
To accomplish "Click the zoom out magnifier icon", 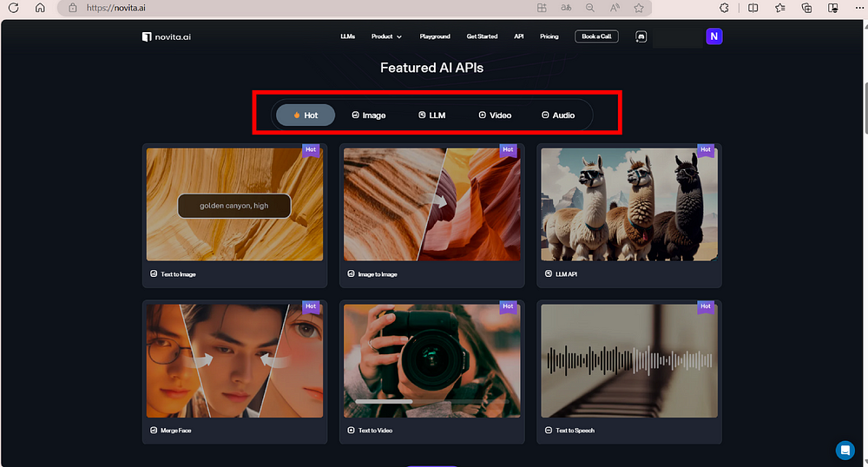I will click(x=590, y=8).
